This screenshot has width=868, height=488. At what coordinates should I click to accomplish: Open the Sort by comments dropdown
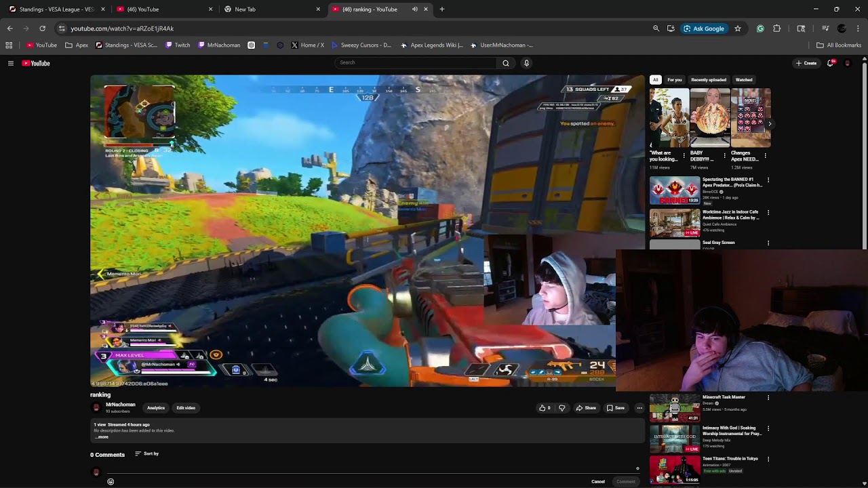(x=146, y=454)
